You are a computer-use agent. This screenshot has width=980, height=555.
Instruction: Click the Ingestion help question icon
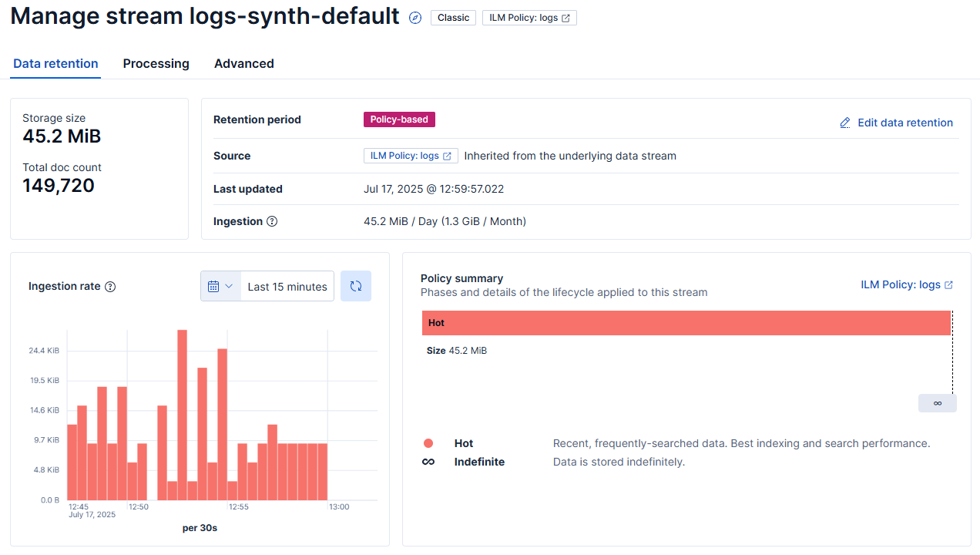pyautogui.click(x=272, y=221)
